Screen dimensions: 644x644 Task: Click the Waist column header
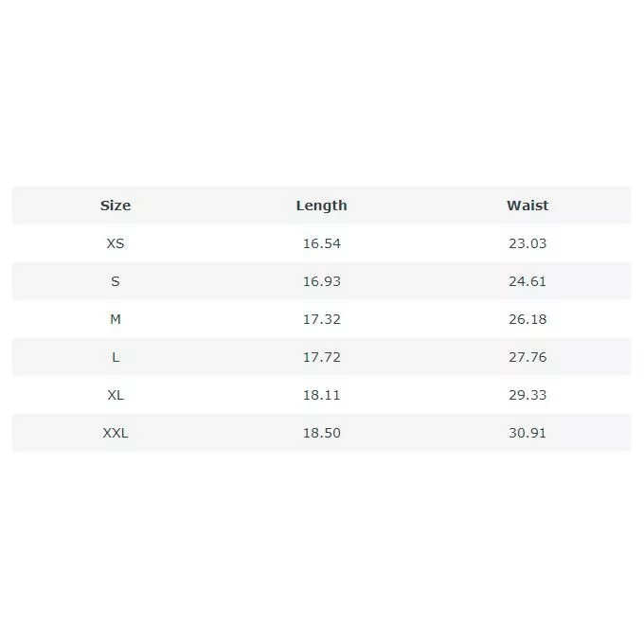point(528,206)
